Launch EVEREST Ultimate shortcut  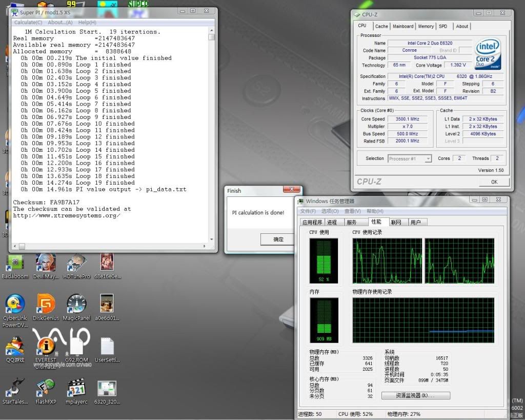(x=46, y=346)
